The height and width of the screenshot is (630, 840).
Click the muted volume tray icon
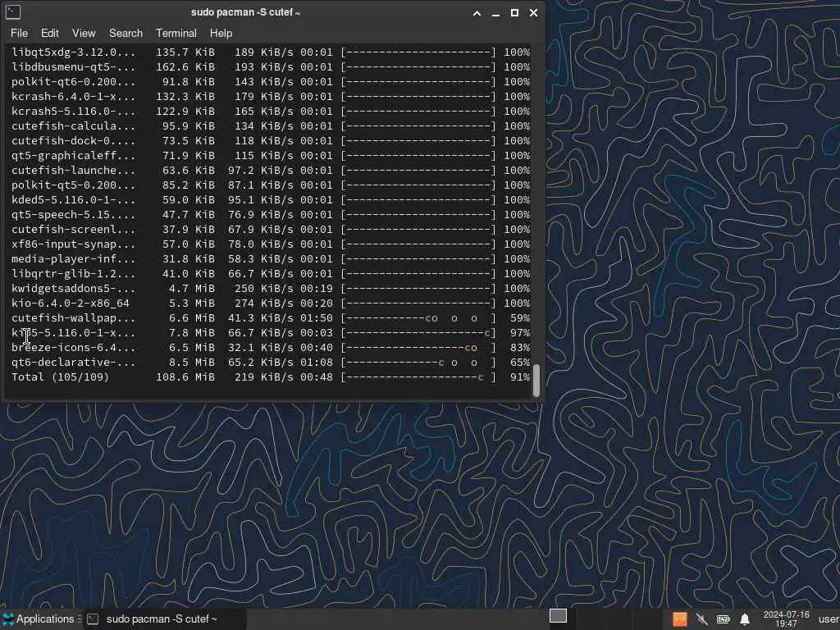[x=702, y=620]
